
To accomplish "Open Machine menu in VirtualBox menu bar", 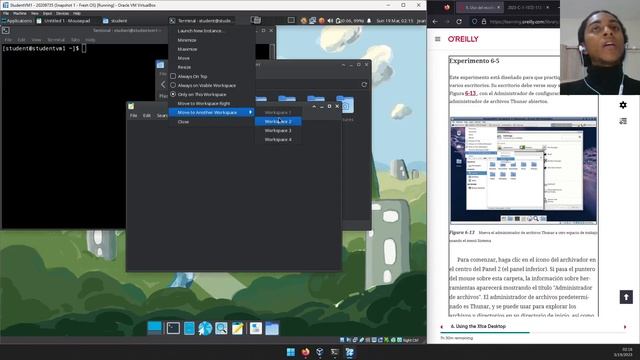I will pyautogui.click(x=20, y=13).
